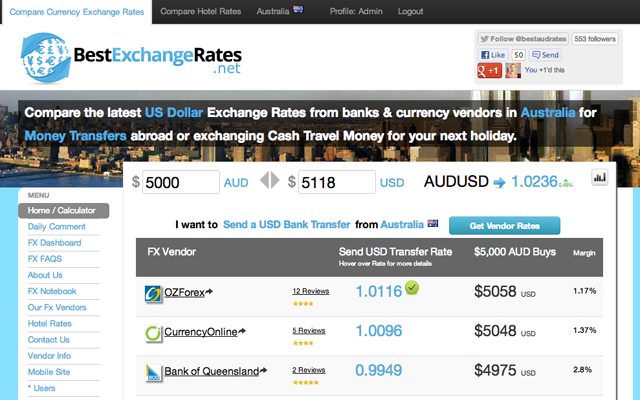Viewport: 640px width, 400px height.
Task: Open Hotel Rates from sidebar menu
Action: click(49, 324)
